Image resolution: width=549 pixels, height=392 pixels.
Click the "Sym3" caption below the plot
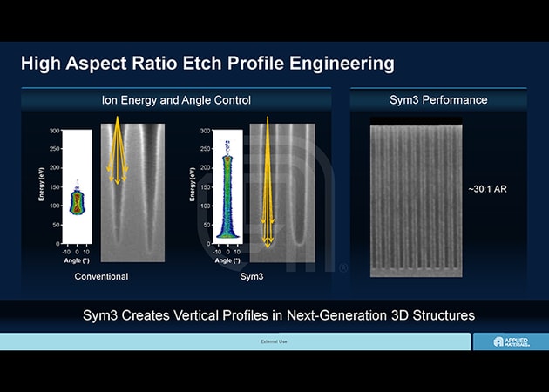click(x=252, y=276)
